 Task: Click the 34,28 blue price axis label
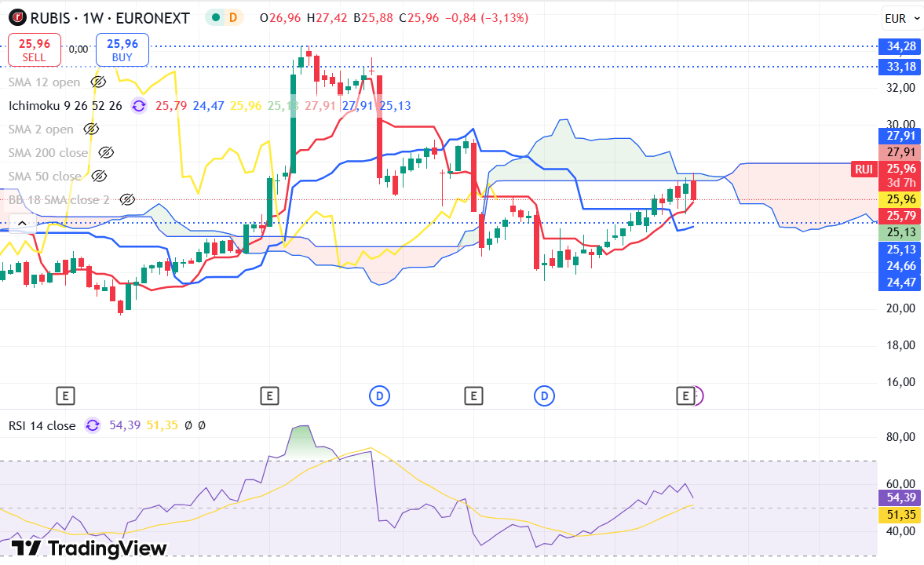tap(899, 46)
